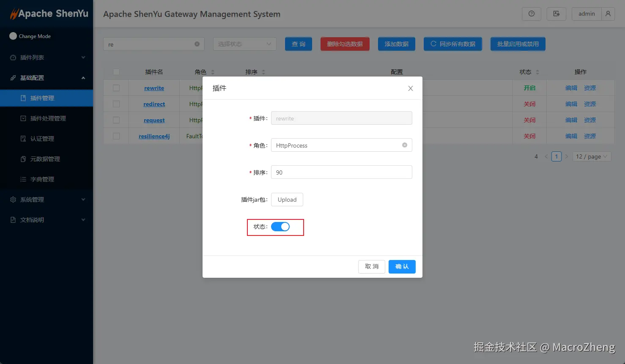Check the redirect row checkbox
This screenshot has height=364, width=625.
point(116,104)
